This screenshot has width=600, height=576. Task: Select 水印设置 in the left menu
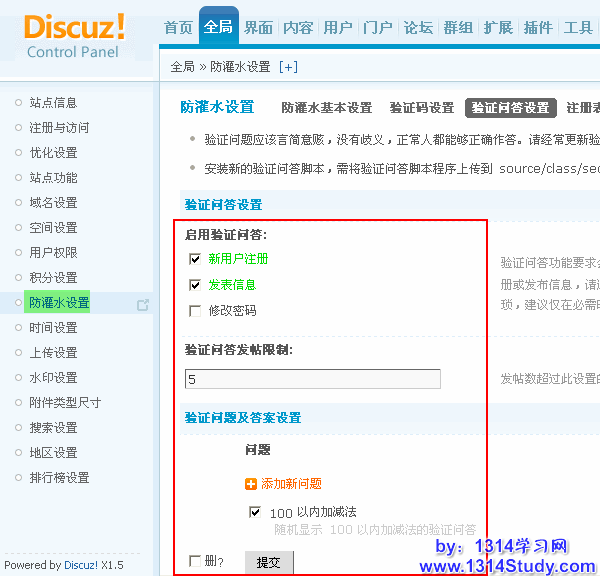[53, 378]
